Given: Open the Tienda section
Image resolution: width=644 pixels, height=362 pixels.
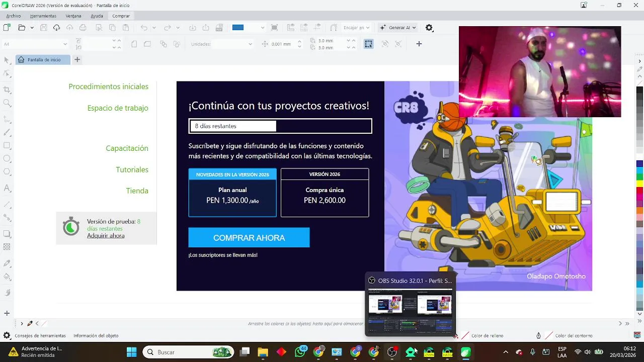Looking at the screenshot, I should [137, 191].
